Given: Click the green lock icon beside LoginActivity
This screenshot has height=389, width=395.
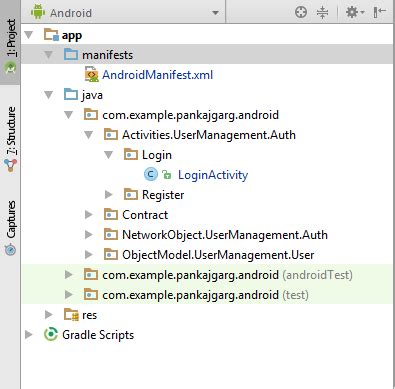Looking at the screenshot, I should 166,174.
